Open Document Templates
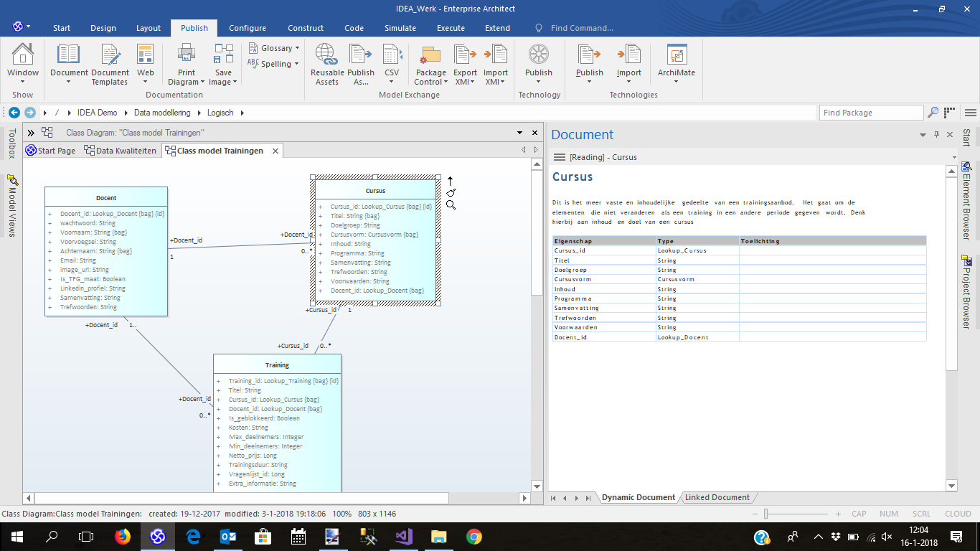The width and height of the screenshot is (980, 551). (110, 65)
